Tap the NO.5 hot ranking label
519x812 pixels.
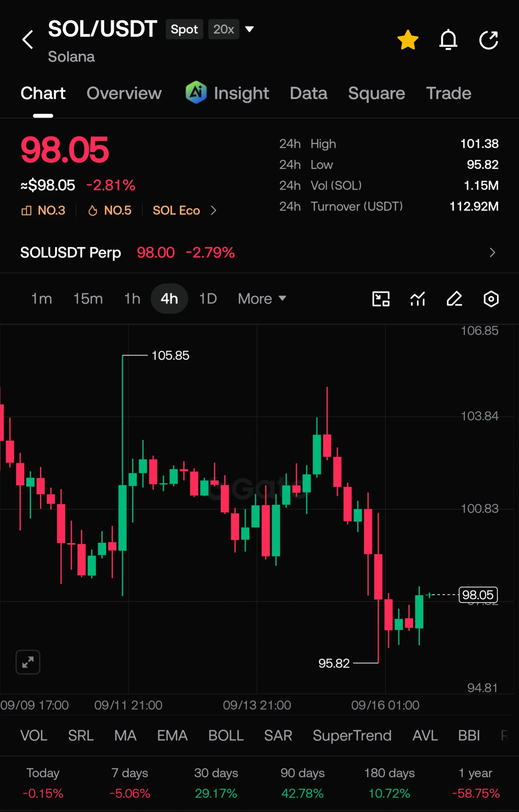(118, 210)
